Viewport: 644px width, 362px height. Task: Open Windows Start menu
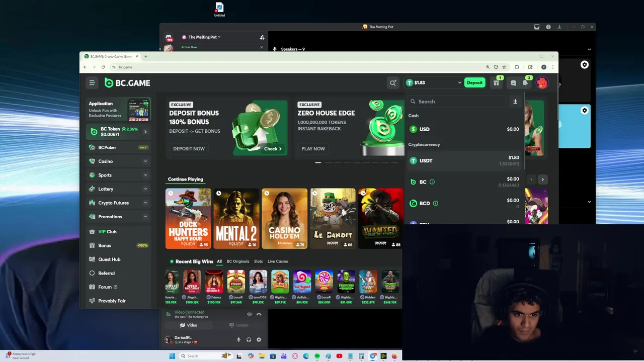(172, 356)
